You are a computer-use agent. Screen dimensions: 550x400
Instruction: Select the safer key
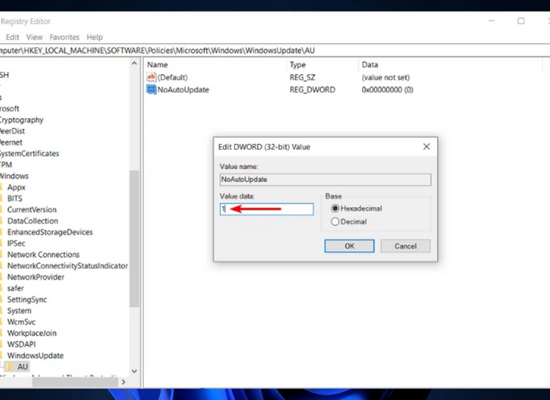coord(15,288)
